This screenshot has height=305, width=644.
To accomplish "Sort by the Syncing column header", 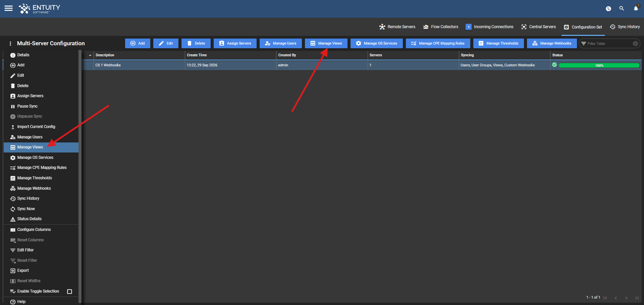I will click(504, 55).
